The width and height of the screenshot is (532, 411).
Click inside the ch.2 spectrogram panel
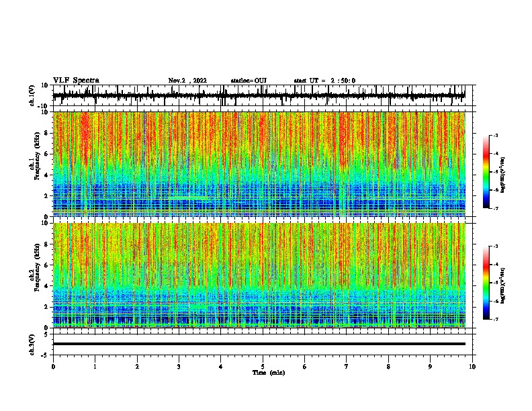(259, 275)
